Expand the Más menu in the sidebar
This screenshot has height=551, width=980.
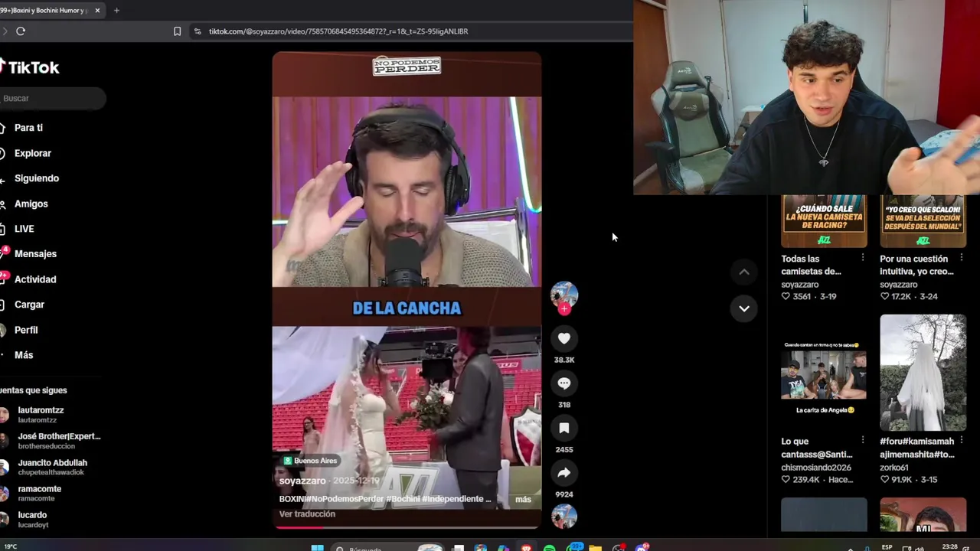[x=24, y=355]
